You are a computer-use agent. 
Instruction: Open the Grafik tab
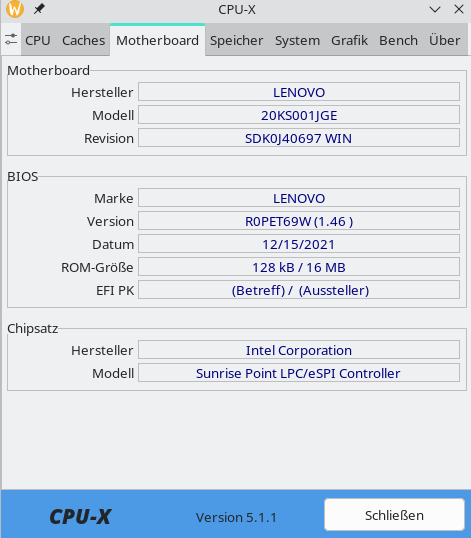pos(349,40)
